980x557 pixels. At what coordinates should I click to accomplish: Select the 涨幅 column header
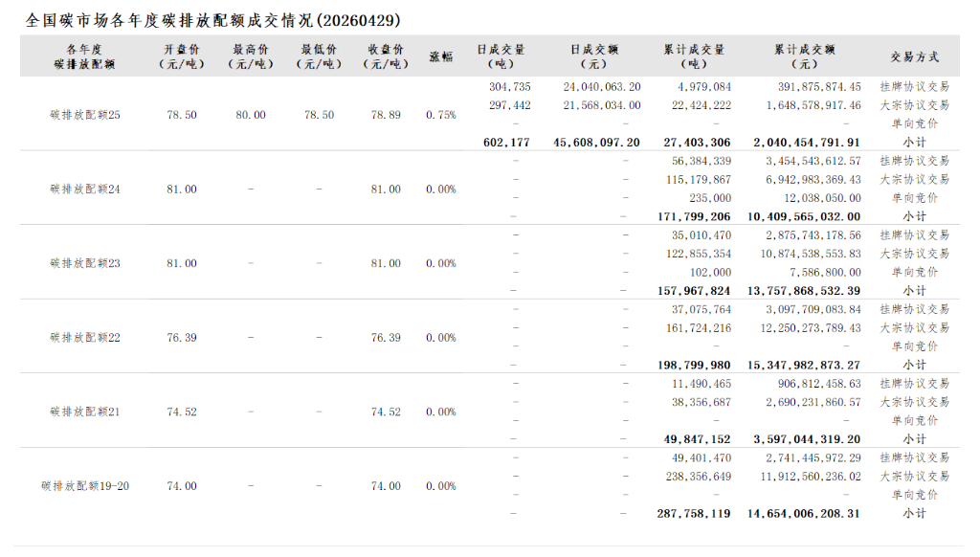[441, 57]
